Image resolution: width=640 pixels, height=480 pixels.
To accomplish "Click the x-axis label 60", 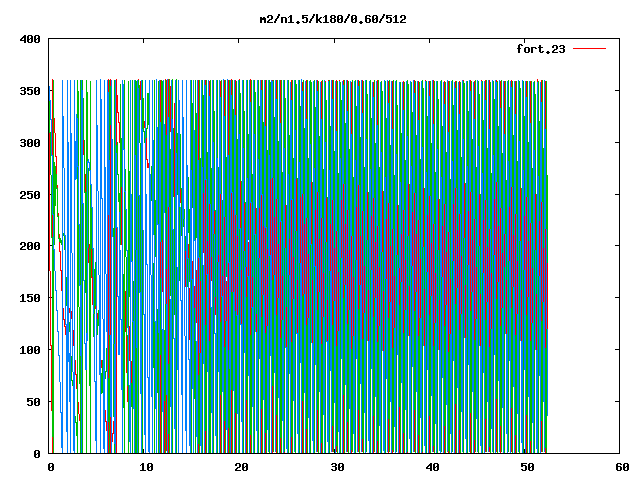I will click(622, 467).
